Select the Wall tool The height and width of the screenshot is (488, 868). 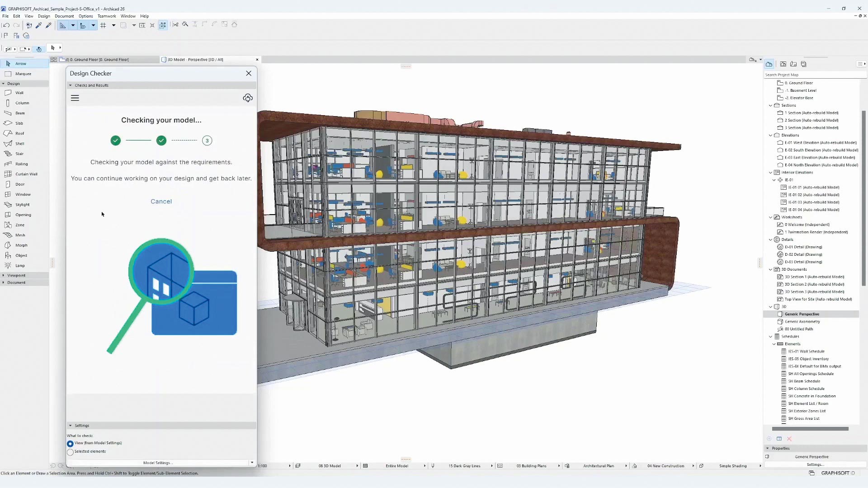pyautogui.click(x=19, y=93)
